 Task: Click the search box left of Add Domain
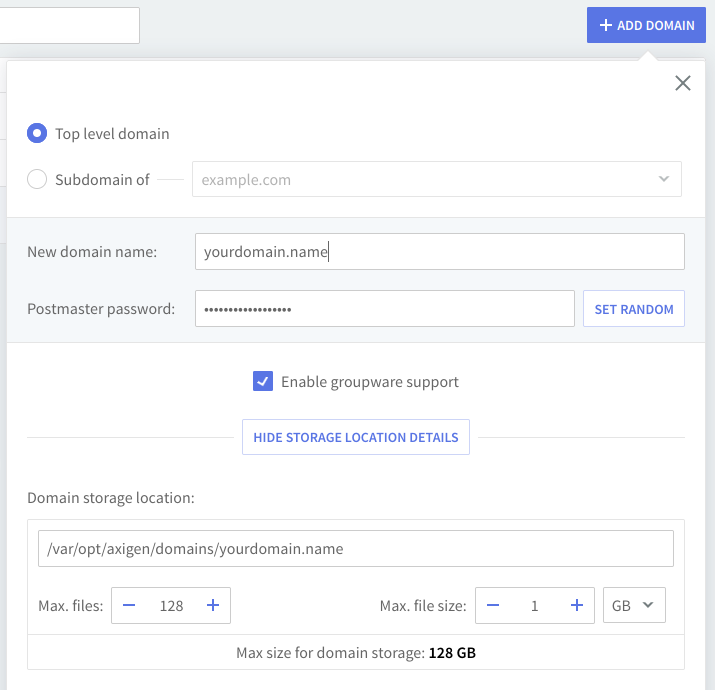point(69,25)
